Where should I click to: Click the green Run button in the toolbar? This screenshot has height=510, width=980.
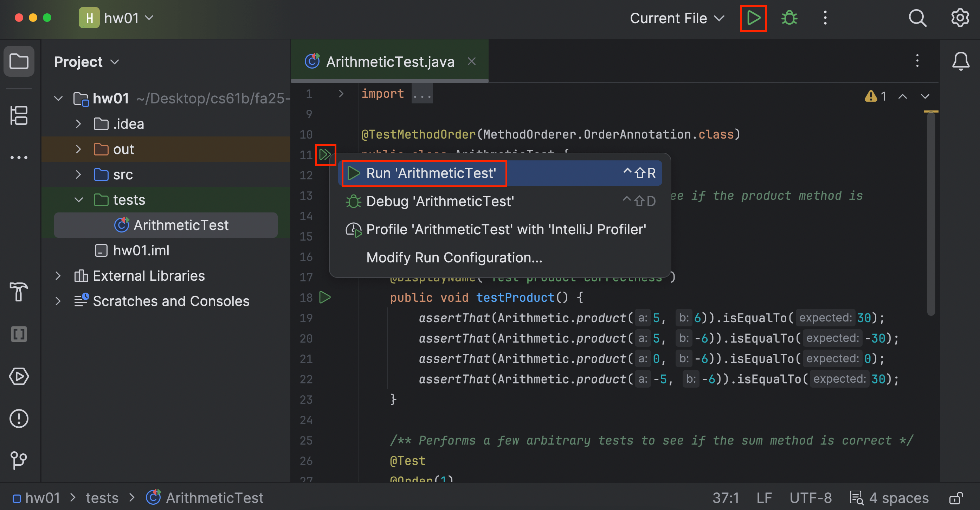[x=753, y=18]
